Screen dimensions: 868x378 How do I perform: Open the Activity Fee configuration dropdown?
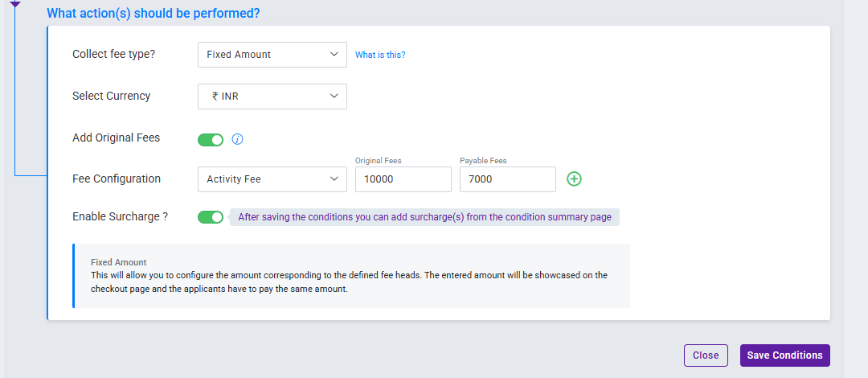272,179
